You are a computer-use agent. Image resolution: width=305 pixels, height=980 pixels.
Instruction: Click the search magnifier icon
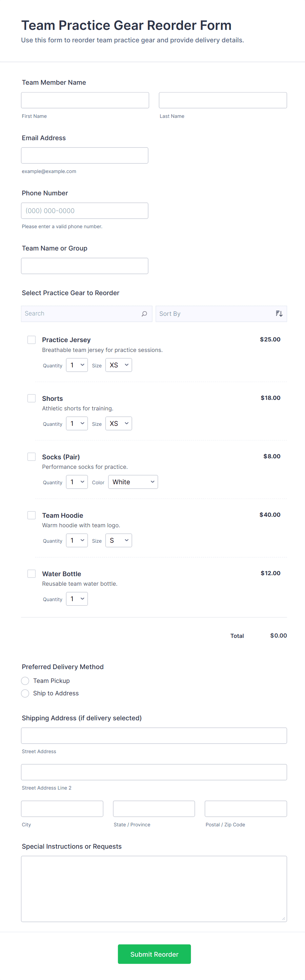[x=144, y=314]
